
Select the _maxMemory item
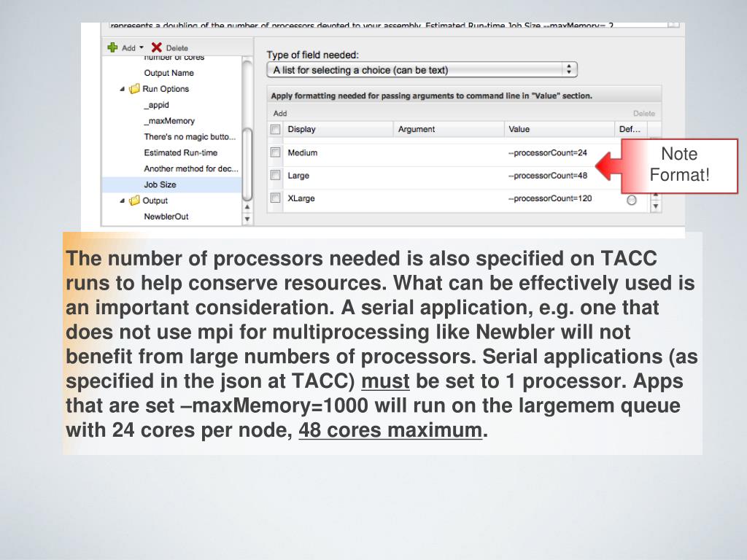(x=169, y=121)
